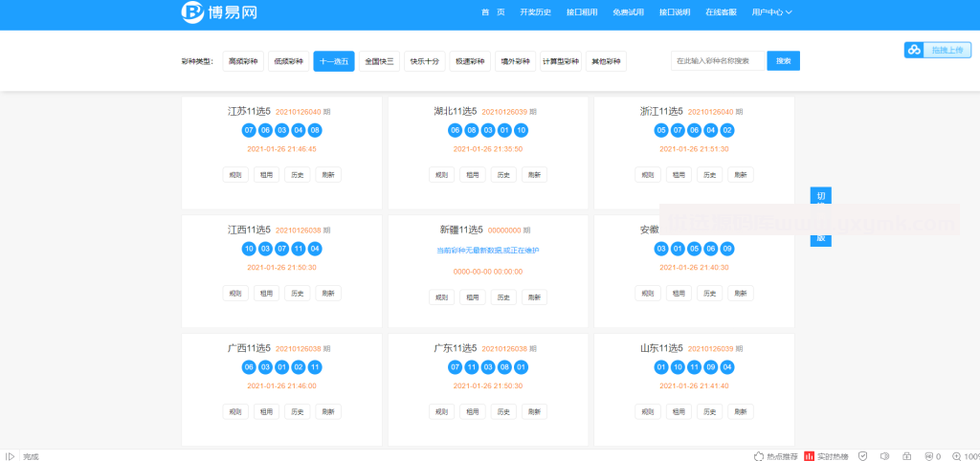
Task: Refresh the 江苏11选5 card with 刷新
Action: [327, 175]
